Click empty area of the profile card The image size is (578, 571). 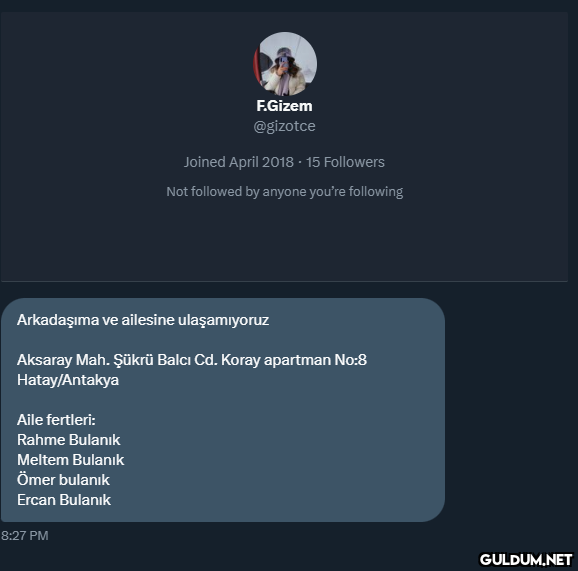[284, 240]
